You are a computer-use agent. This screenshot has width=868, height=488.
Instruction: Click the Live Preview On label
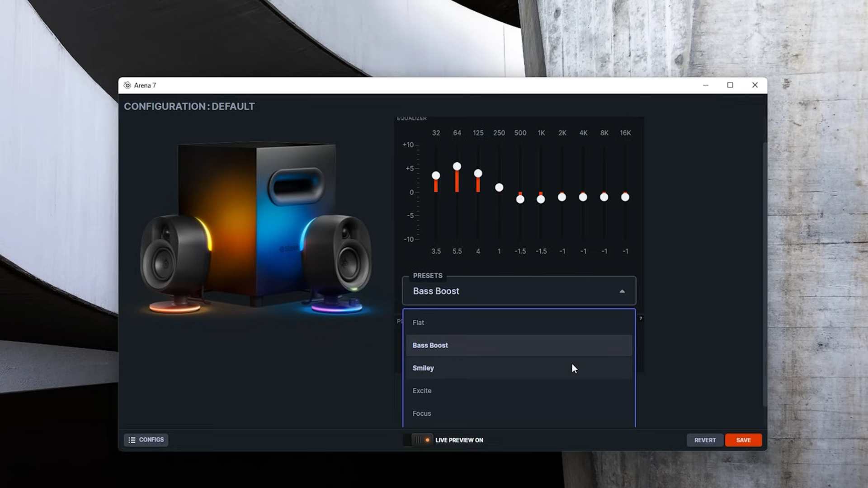pos(459,440)
